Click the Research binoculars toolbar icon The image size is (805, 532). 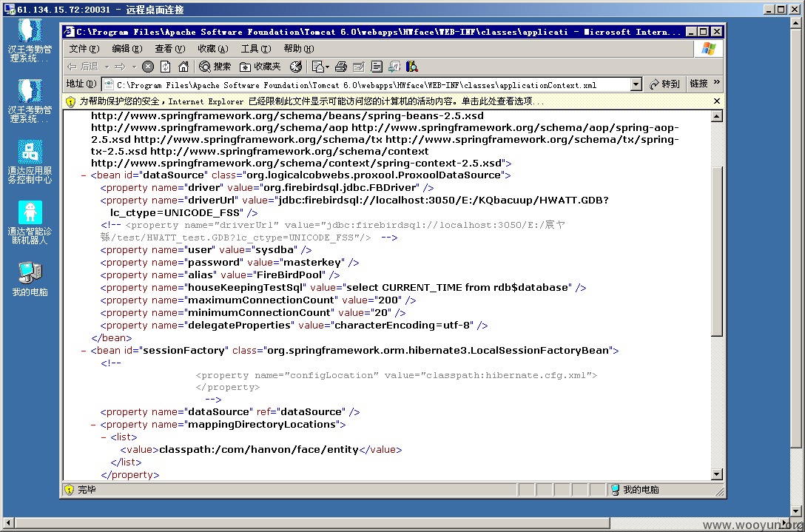pyautogui.click(x=411, y=67)
